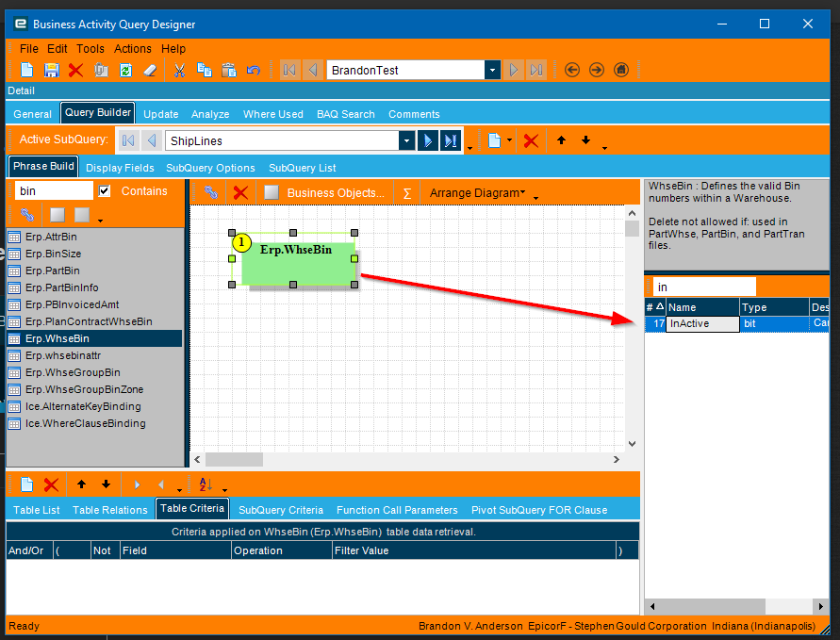840x640 pixels.
Task: Select the Erp.AttrBin table
Action: click(51, 237)
